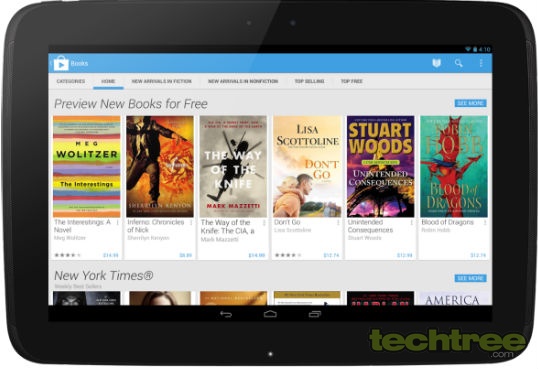Screen dimensions: 538x369
Task: Open My Books library icon in action bar
Action: click(436, 63)
